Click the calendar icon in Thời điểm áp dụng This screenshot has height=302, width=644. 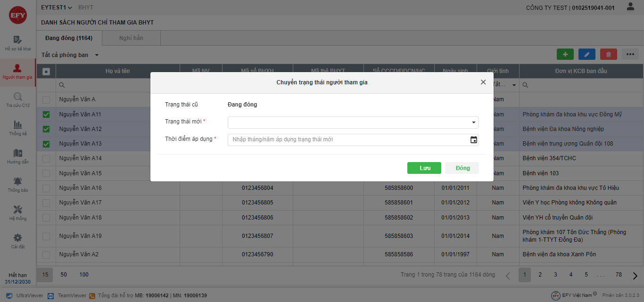pos(474,140)
